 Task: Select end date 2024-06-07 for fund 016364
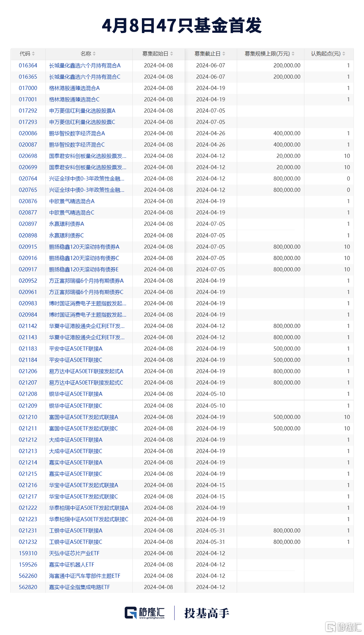pos(211,65)
